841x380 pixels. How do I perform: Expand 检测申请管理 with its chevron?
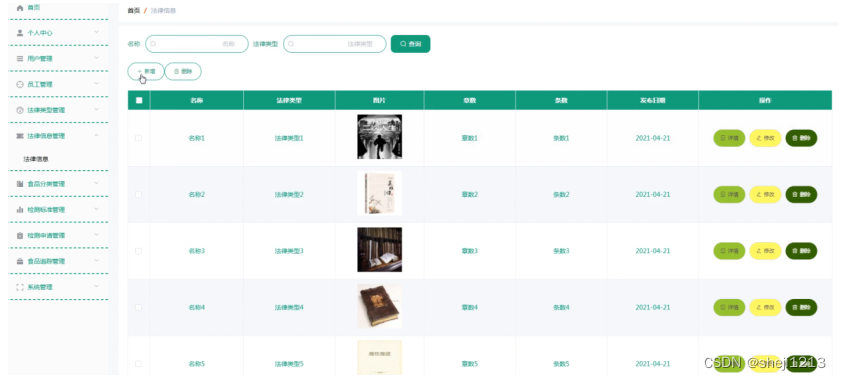97,235
